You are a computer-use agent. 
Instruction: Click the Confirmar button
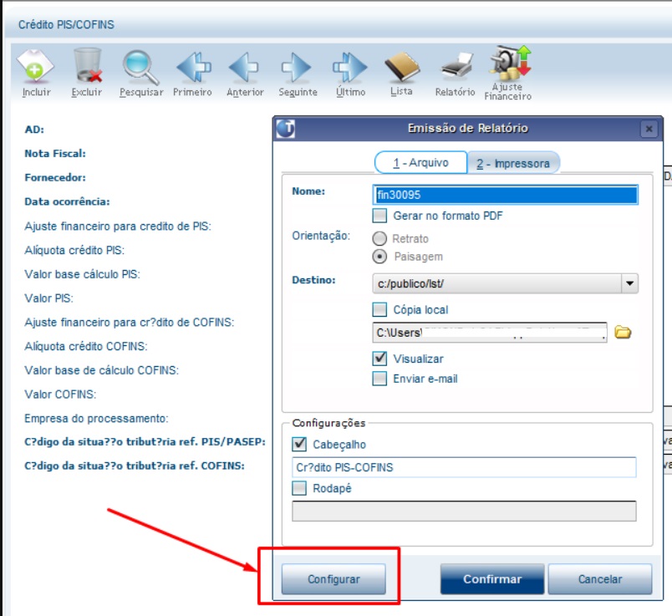coord(492,579)
